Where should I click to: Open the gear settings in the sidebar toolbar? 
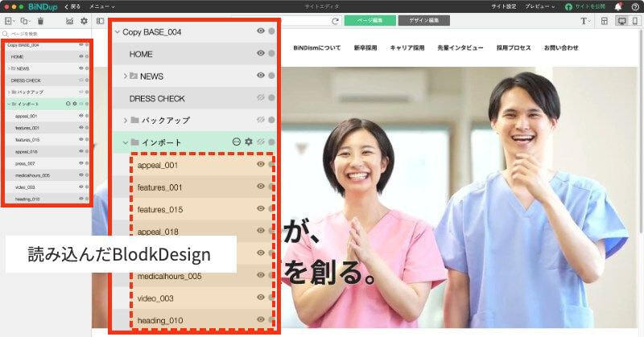(x=84, y=21)
